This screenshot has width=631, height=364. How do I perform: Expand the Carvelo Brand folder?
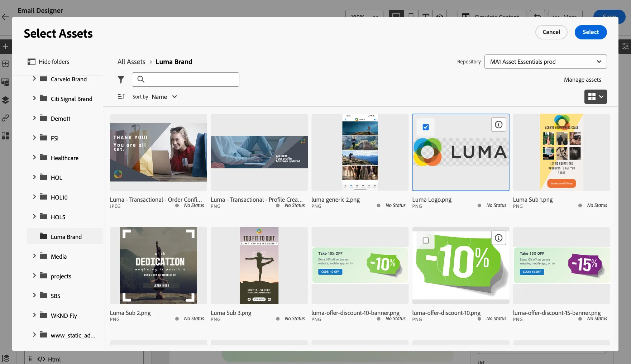[34, 78]
